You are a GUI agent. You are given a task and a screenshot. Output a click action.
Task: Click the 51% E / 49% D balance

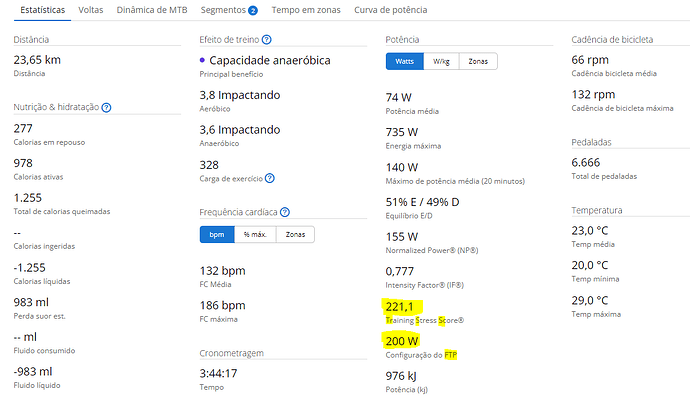click(422, 202)
